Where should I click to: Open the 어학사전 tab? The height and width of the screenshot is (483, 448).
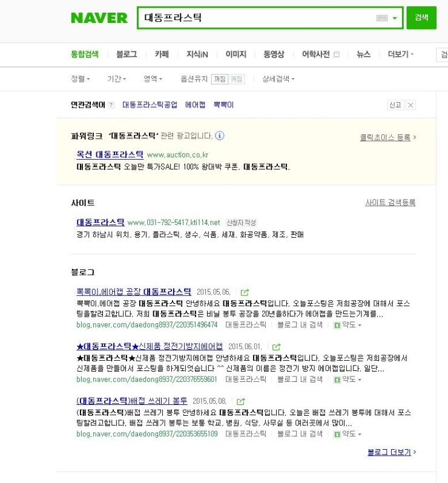pos(316,54)
